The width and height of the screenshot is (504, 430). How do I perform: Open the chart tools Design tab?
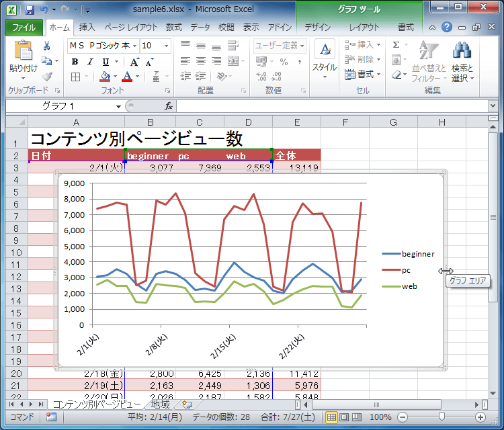pos(318,28)
